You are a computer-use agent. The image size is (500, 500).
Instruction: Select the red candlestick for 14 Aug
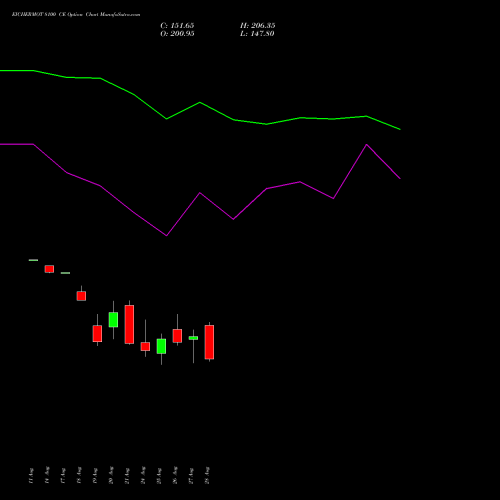[49, 269]
